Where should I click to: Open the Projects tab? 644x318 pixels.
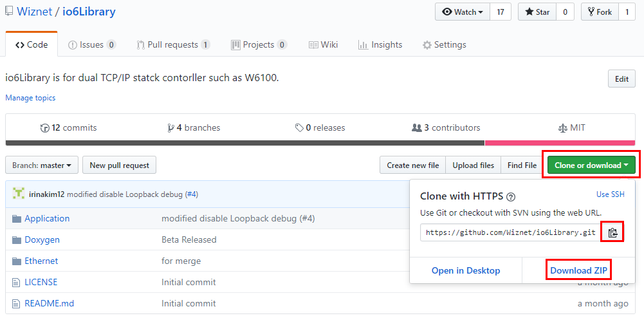click(x=259, y=45)
